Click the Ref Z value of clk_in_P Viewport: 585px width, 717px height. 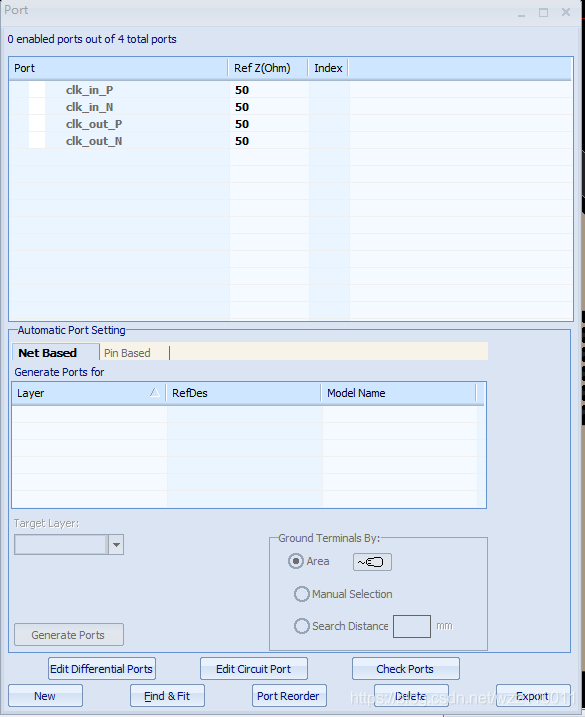pyautogui.click(x=242, y=90)
